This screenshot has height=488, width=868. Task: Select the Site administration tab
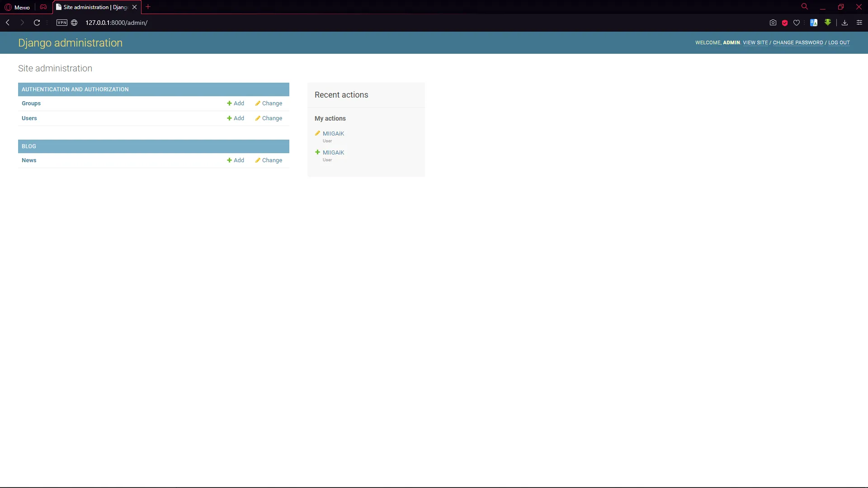[x=95, y=7]
